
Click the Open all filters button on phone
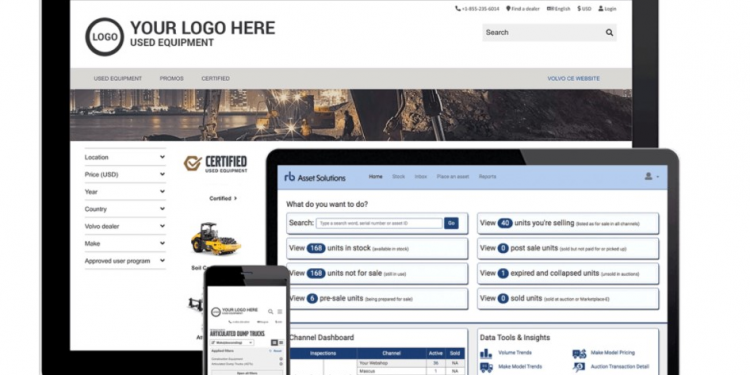tap(247, 373)
